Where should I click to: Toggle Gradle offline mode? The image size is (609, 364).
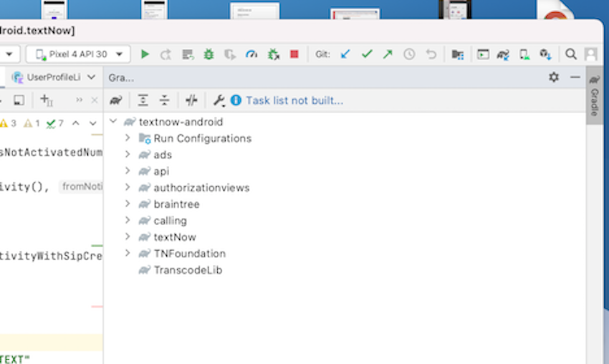point(191,100)
